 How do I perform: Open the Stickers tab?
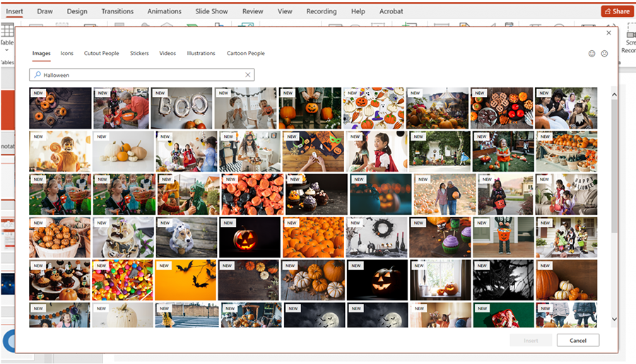tap(139, 53)
